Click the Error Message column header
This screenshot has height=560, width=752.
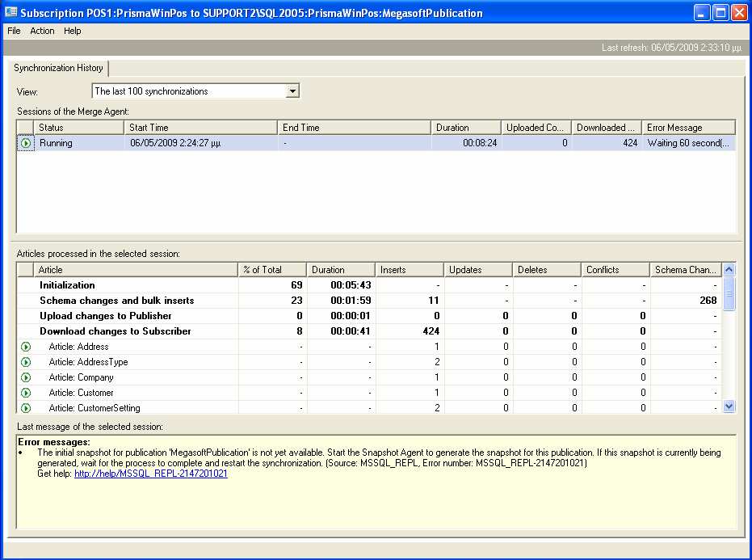point(688,128)
